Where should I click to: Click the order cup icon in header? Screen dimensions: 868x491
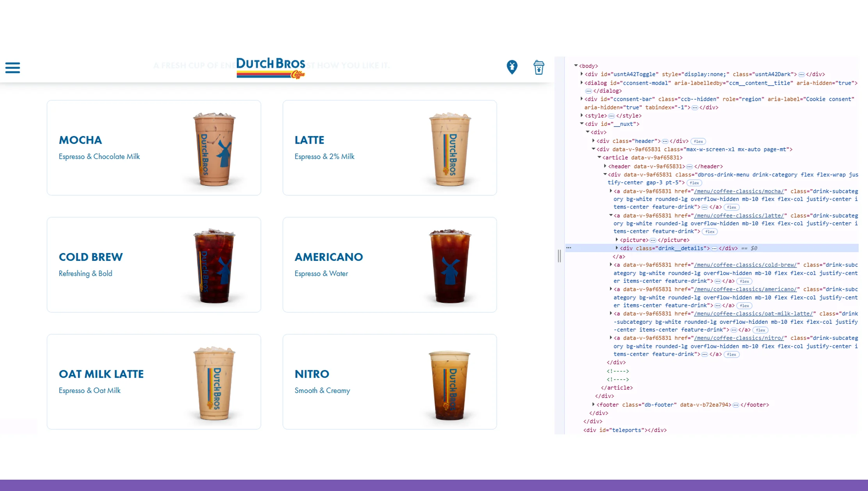click(x=539, y=67)
